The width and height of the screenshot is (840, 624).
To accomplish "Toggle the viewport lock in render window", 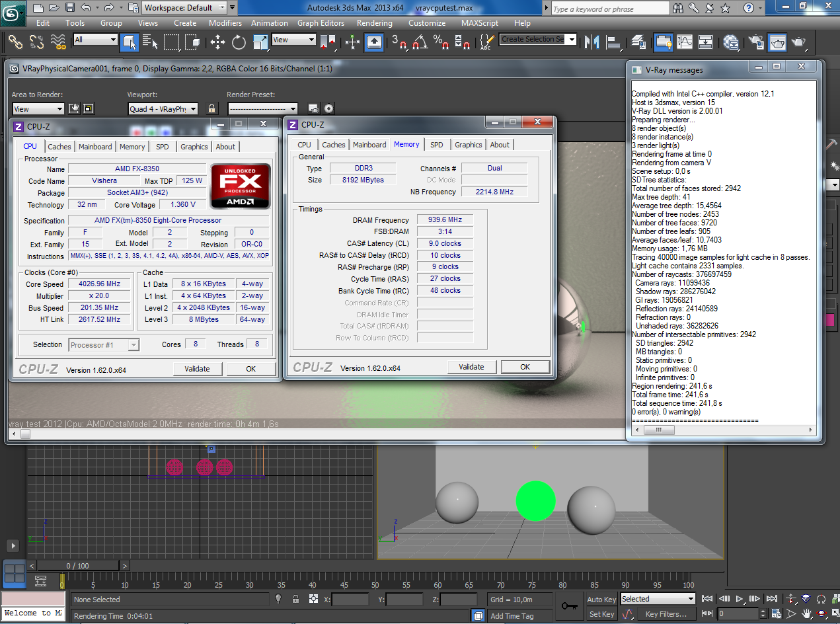I will pyautogui.click(x=211, y=109).
